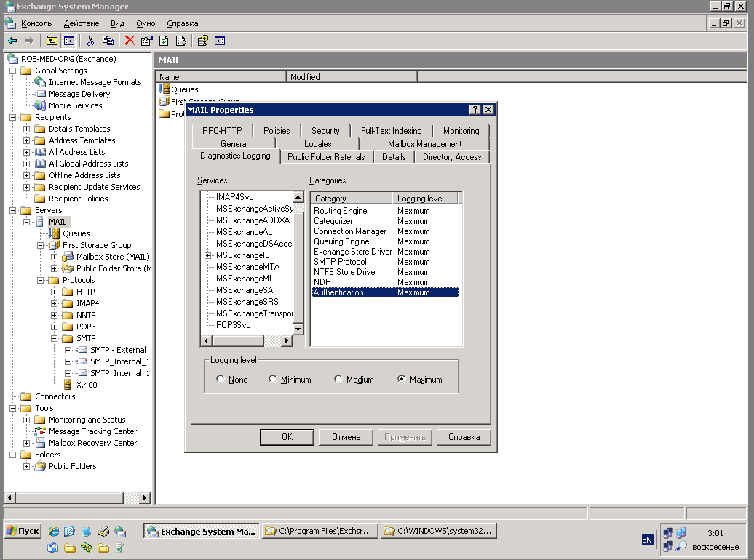Viewport: 754px width, 560px height.
Task: Click the Services list horizontal scrollbar thumb
Action: point(238,341)
